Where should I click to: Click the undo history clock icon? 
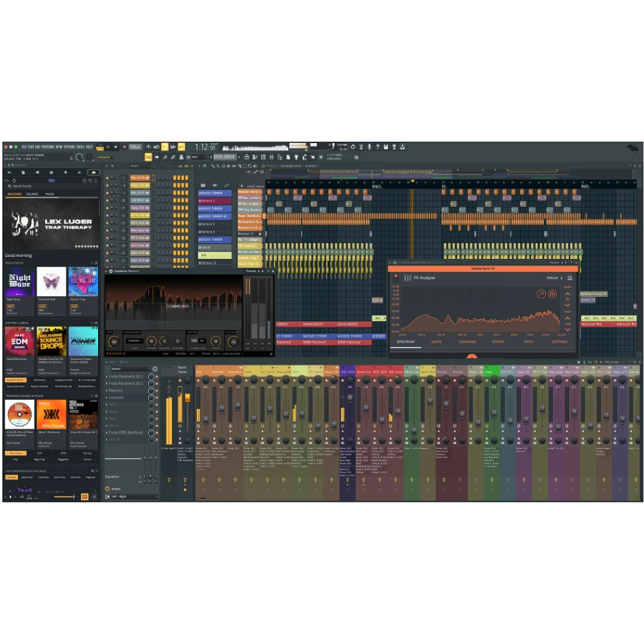tap(352, 147)
